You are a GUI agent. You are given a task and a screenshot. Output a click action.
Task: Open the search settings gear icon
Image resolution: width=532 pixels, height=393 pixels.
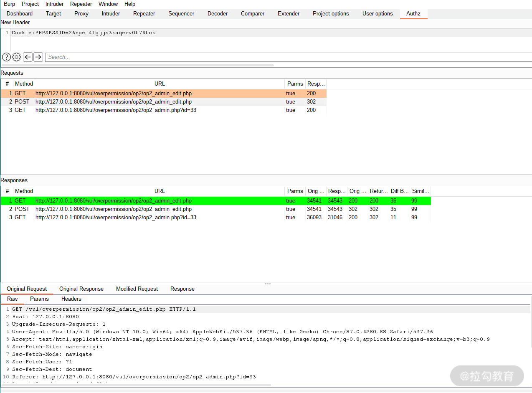coord(17,57)
